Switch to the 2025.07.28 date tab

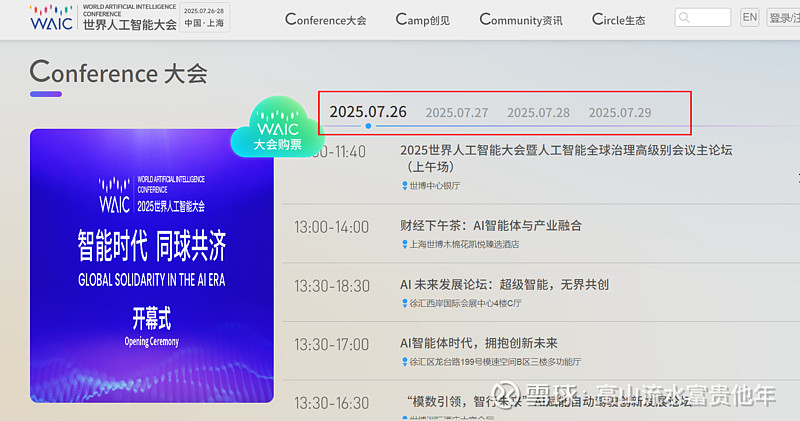coord(538,113)
